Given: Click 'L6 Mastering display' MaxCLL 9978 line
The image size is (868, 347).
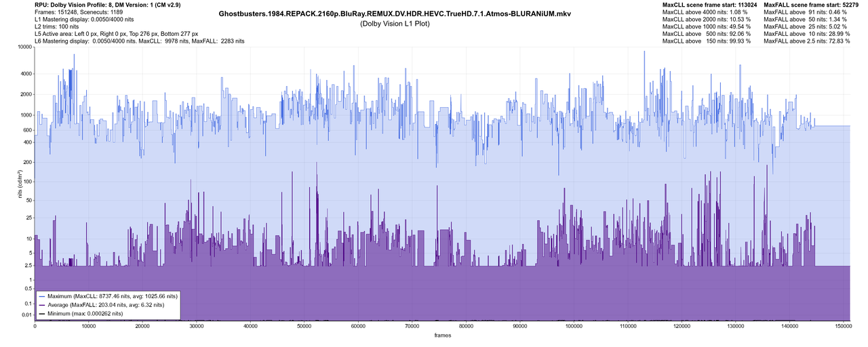Looking at the screenshot, I should click(139, 42).
